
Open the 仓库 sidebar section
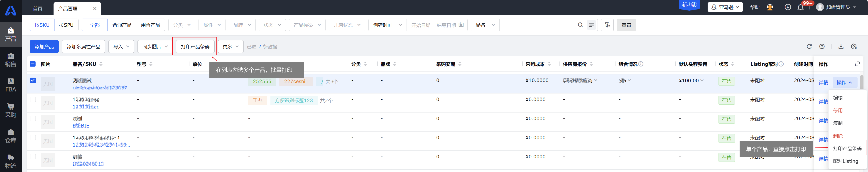pyautogui.click(x=10, y=136)
